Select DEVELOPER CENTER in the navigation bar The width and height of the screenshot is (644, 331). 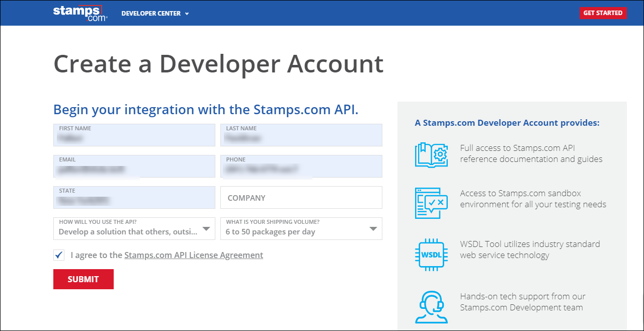click(x=151, y=14)
